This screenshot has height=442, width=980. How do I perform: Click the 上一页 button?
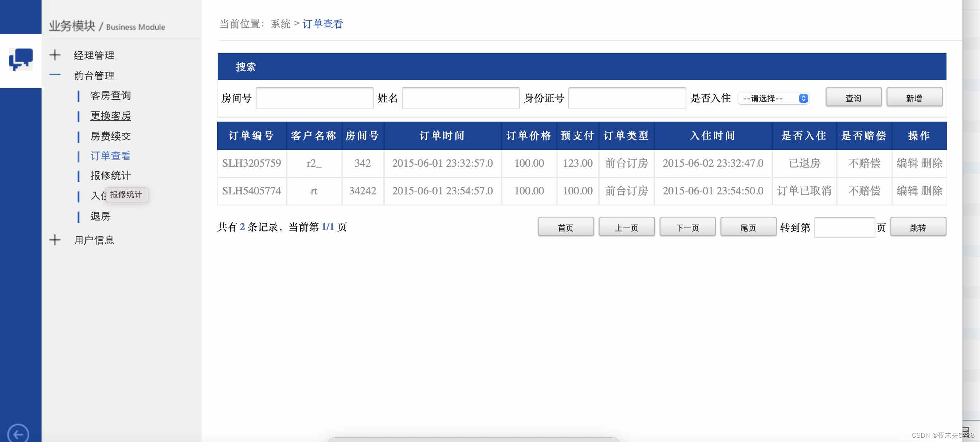tap(627, 227)
